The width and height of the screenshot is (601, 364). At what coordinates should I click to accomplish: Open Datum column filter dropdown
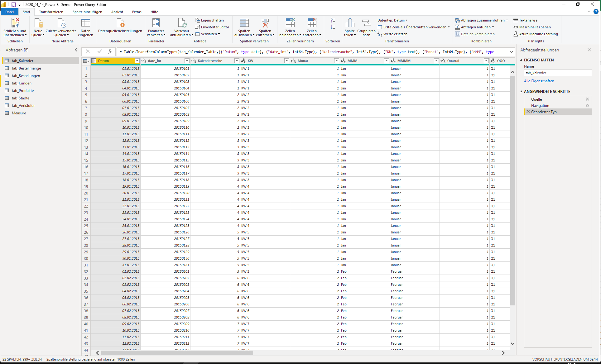[x=137, y=61]
